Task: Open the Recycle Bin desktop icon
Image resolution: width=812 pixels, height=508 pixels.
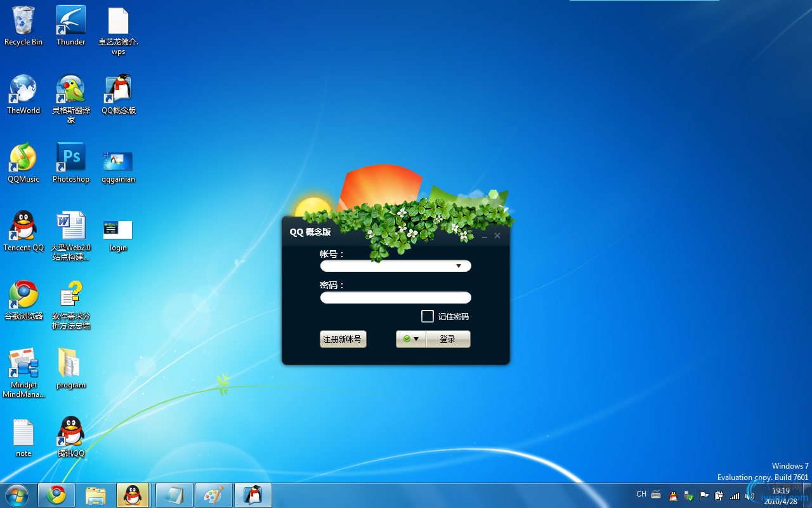Action: pos(23,26)
